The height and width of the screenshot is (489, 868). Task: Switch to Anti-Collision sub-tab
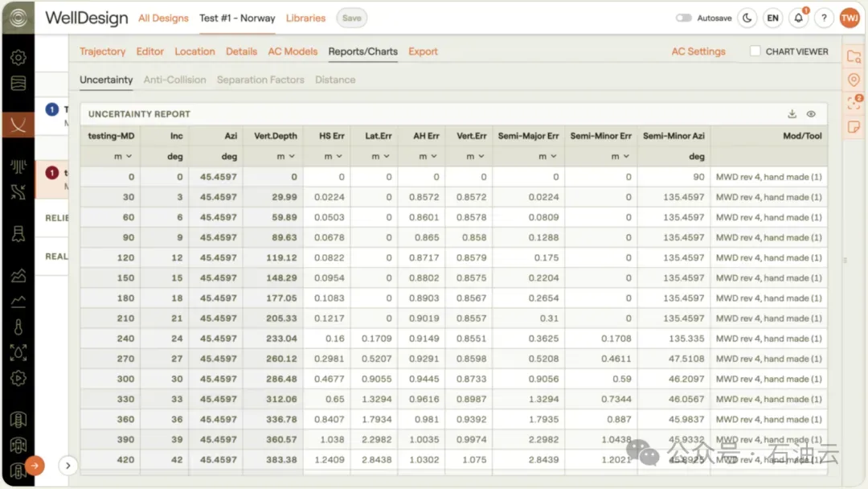pos(175,80)
